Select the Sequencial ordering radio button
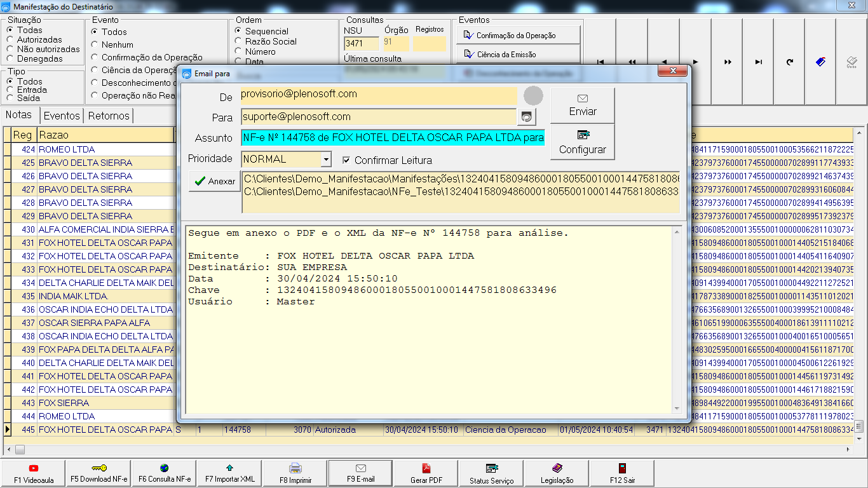The height and width of the screenshot is (488, 868). (x=238, y=30)
